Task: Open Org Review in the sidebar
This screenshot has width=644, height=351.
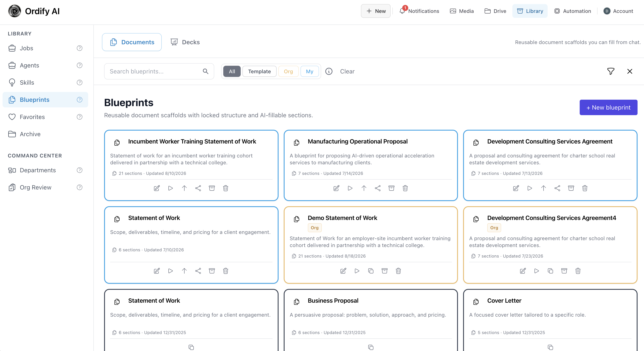Action: pos(45,188)
